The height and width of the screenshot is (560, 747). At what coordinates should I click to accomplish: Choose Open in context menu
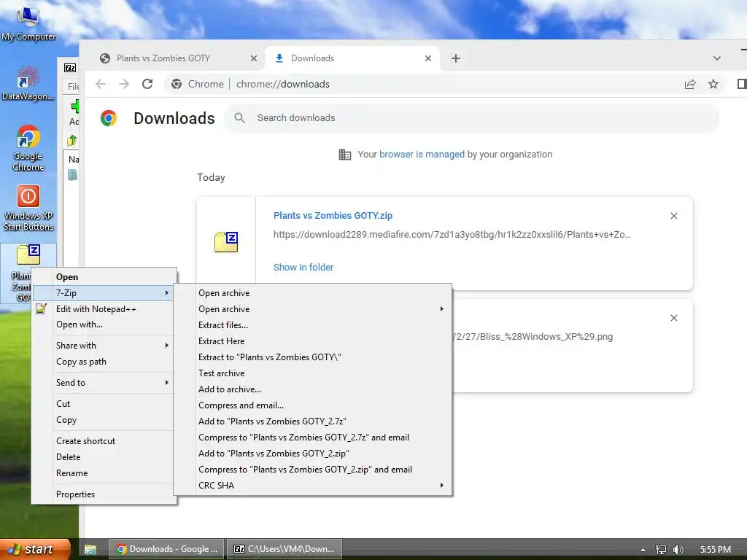[x=104, y=276]
